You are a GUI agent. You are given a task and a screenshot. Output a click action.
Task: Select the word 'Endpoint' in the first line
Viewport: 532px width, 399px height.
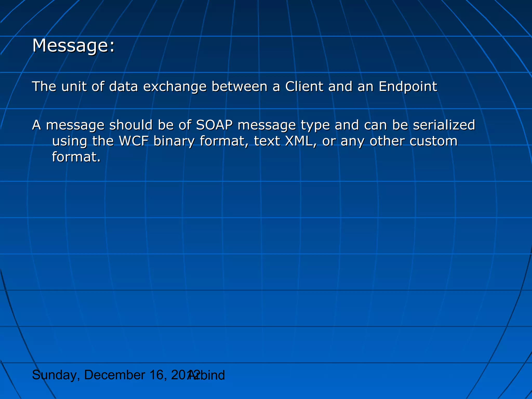point(408,86)
